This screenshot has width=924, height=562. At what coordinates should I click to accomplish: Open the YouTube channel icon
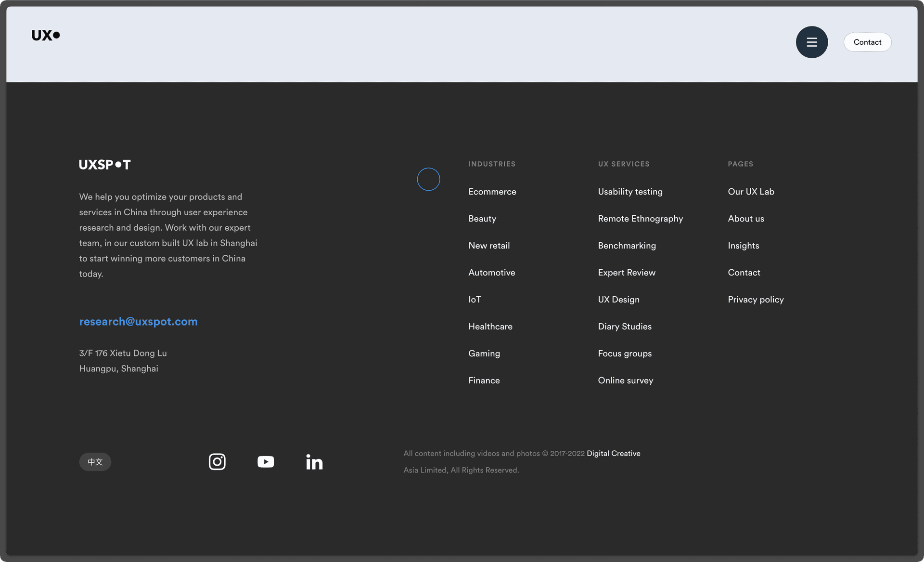(x=266, y=461)
